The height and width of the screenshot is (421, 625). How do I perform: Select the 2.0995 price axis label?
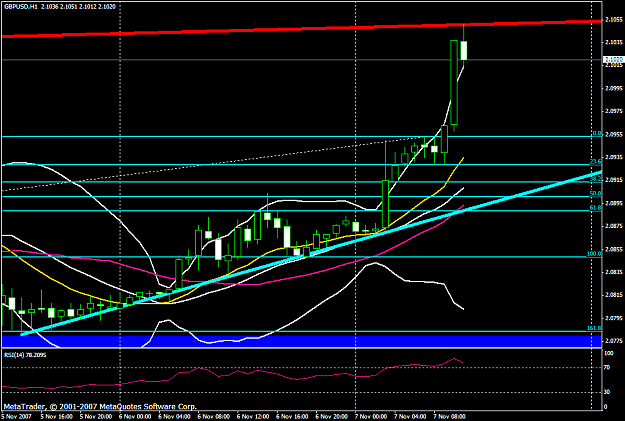[613, 88]
